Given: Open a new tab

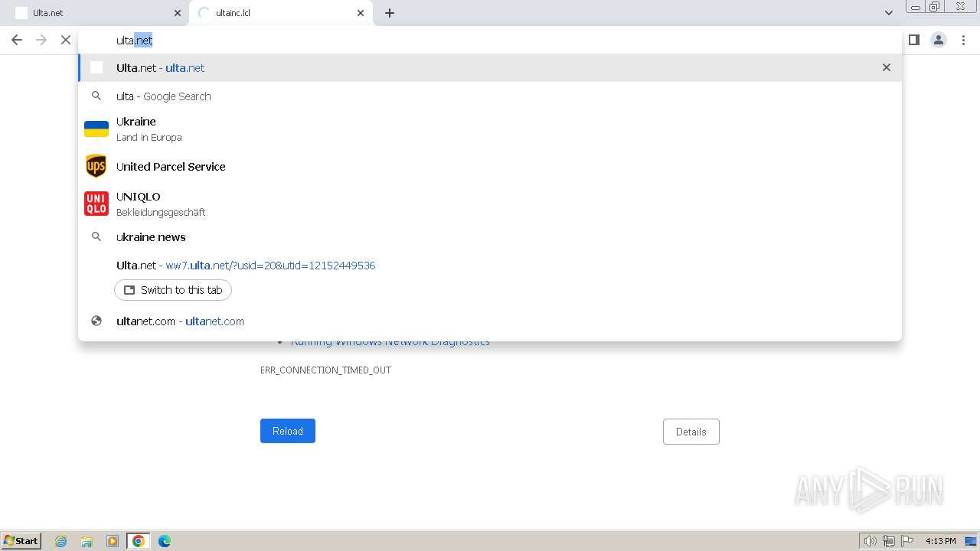Looking at the screenshot, I should point(390,13).
